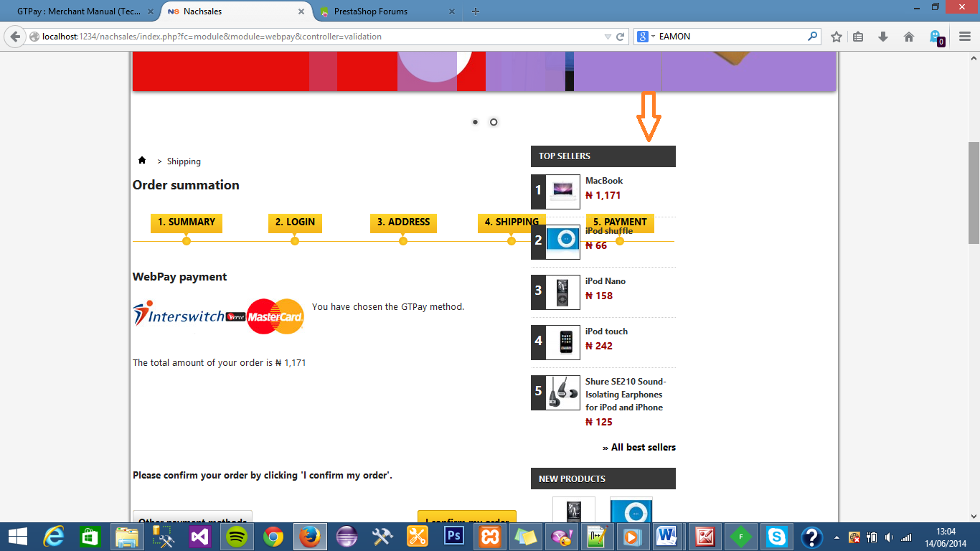Click the volume speaker tray icon

tap(890, 537)
